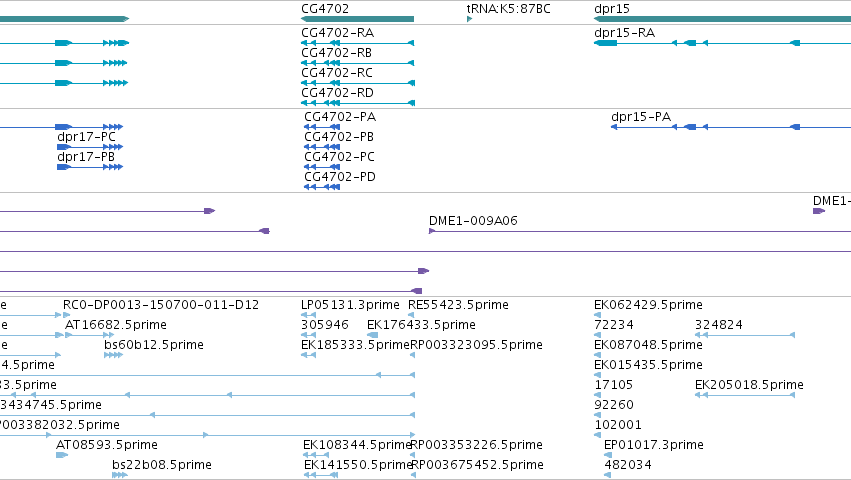
Task: Click the RP003323095.5prime label
Action: (x=477, y=345)
